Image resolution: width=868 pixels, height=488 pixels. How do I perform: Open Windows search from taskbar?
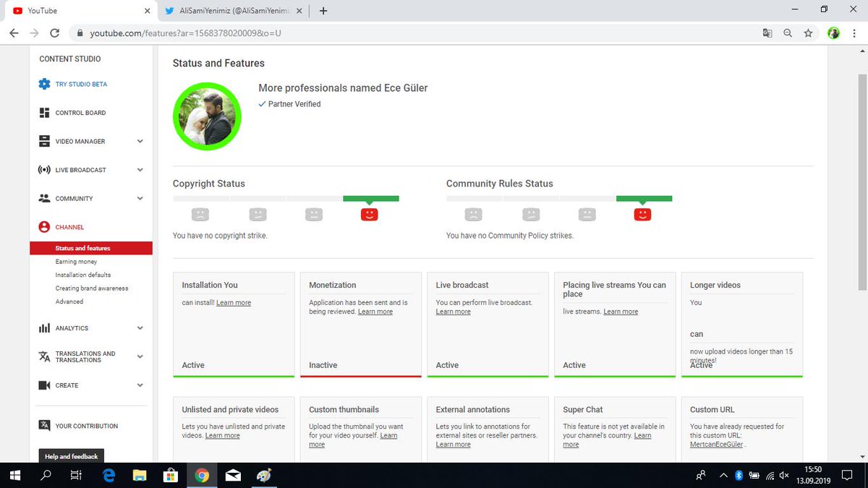coord(46,475)
